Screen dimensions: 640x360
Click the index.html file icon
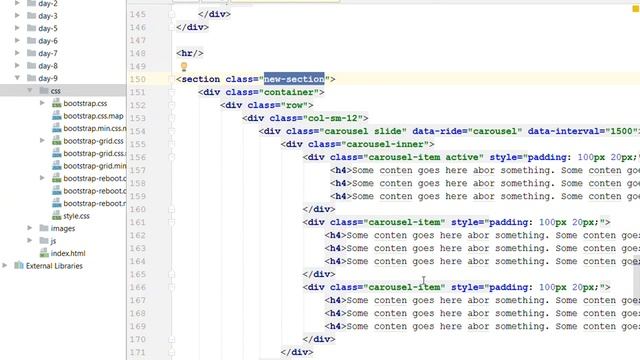[44, 253]
